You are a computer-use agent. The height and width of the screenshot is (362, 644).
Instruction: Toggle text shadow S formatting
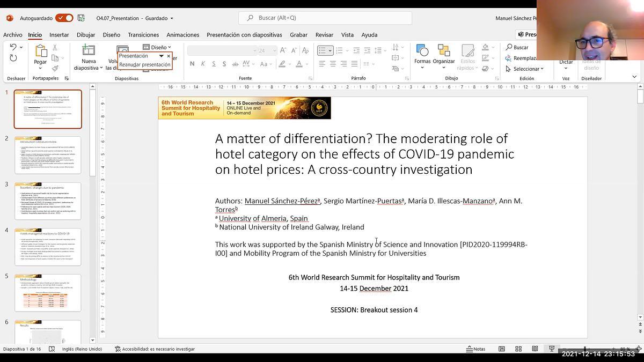(x=225, y=64)
